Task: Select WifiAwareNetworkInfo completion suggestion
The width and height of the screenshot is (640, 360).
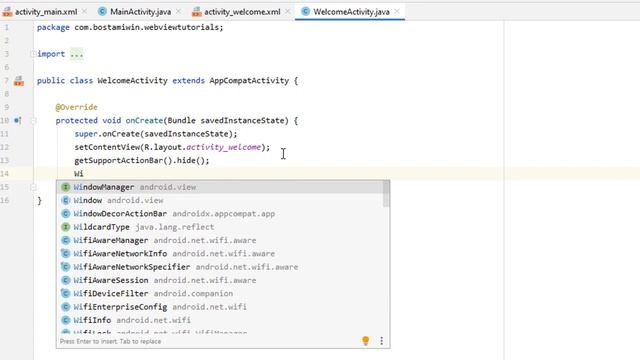Action: click(220, 253)
